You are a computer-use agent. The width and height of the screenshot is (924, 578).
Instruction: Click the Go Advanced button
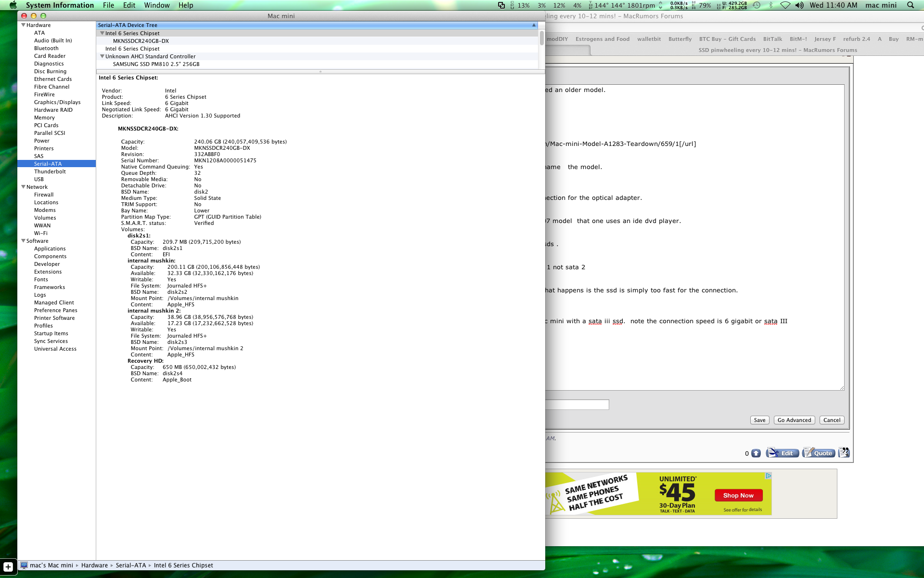[794, 420]
